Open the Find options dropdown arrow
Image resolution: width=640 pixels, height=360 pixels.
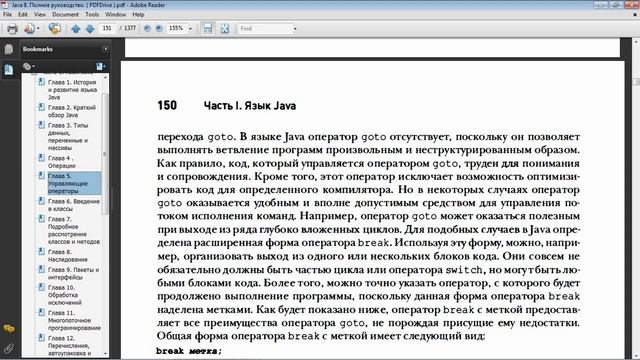point(295,29)
